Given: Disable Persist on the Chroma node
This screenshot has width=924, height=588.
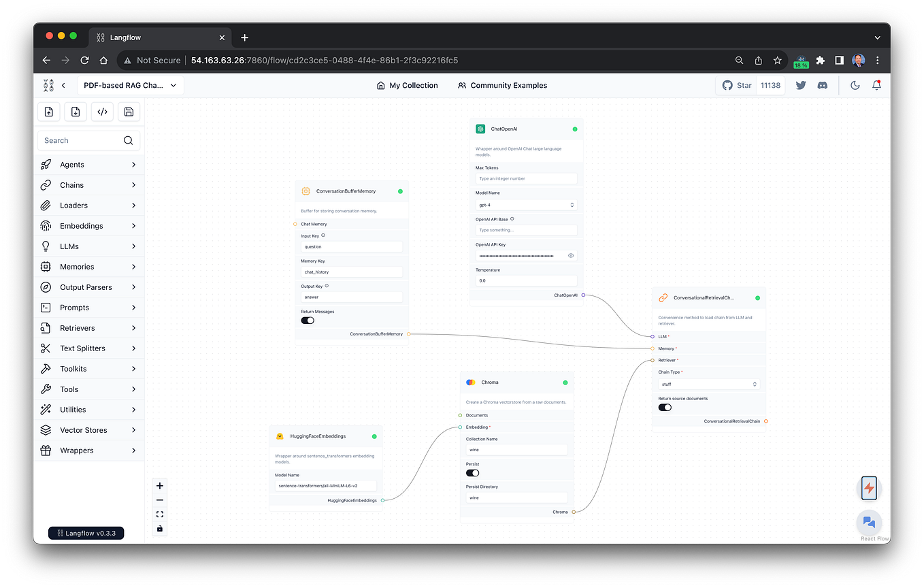Looking at the screenshot, I should [472, 472].
